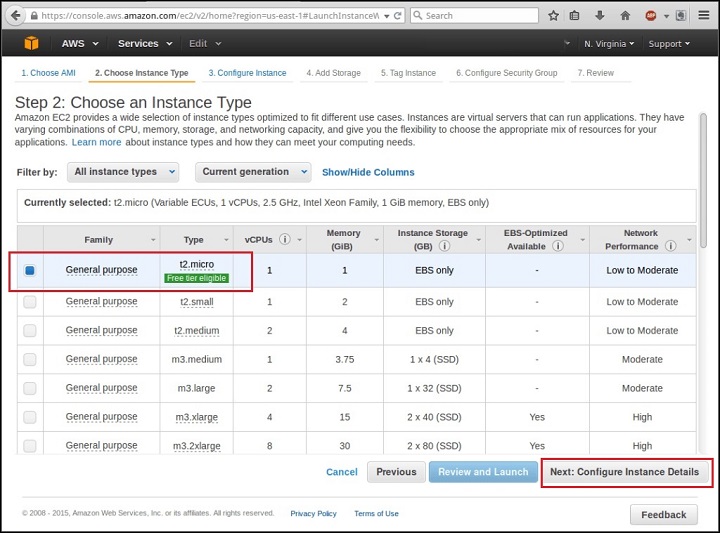Screen dimensions: 720x533
Task: Click the t2.micro type name
Action: [197, 264]
